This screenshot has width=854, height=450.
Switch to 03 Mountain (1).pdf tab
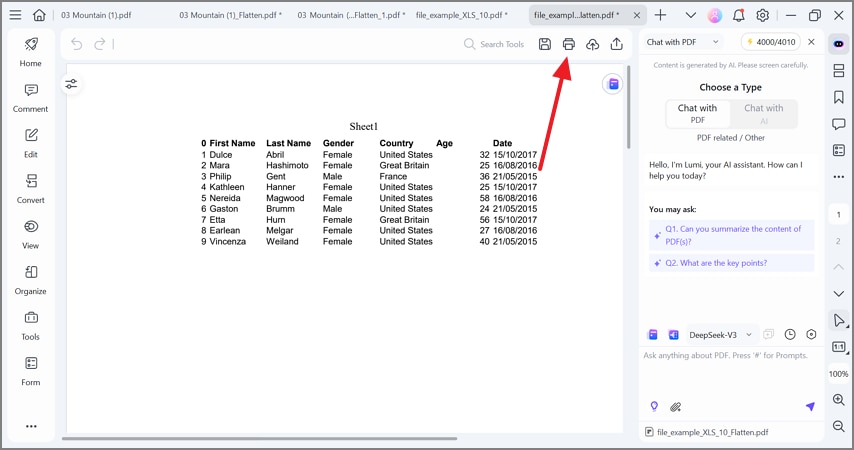96,15
